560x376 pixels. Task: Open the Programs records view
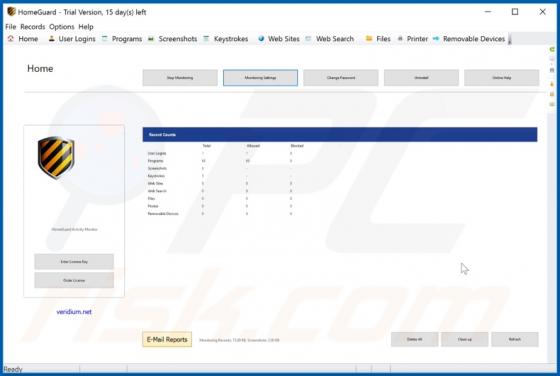(122, 39)
